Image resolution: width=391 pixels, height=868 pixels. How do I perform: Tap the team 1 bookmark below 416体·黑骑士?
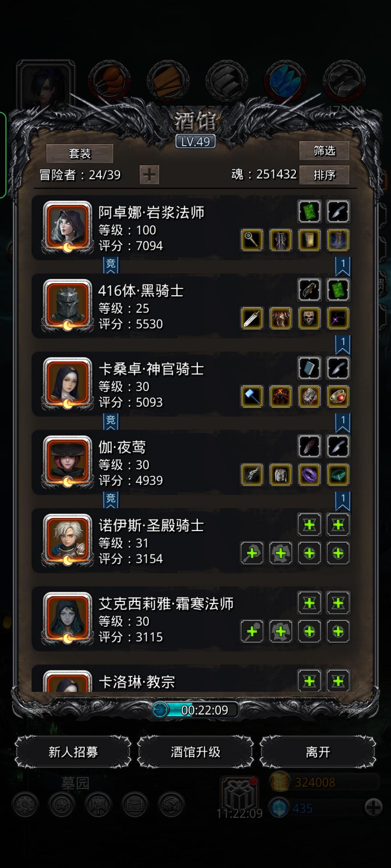[x=342, y=345]
